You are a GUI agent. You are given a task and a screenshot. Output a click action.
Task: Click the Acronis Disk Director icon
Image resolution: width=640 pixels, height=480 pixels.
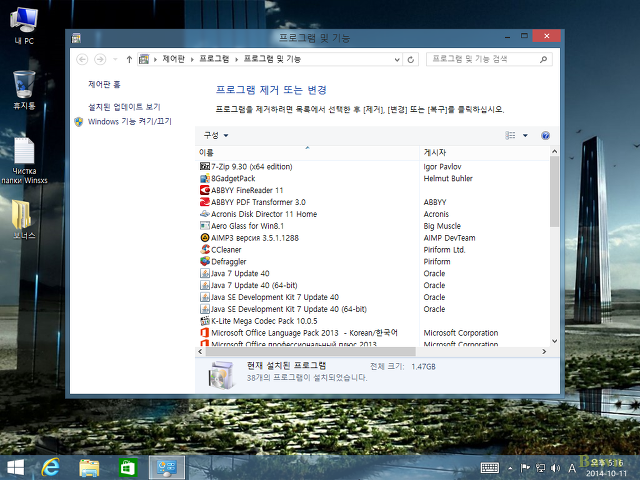tap(204, 214)
